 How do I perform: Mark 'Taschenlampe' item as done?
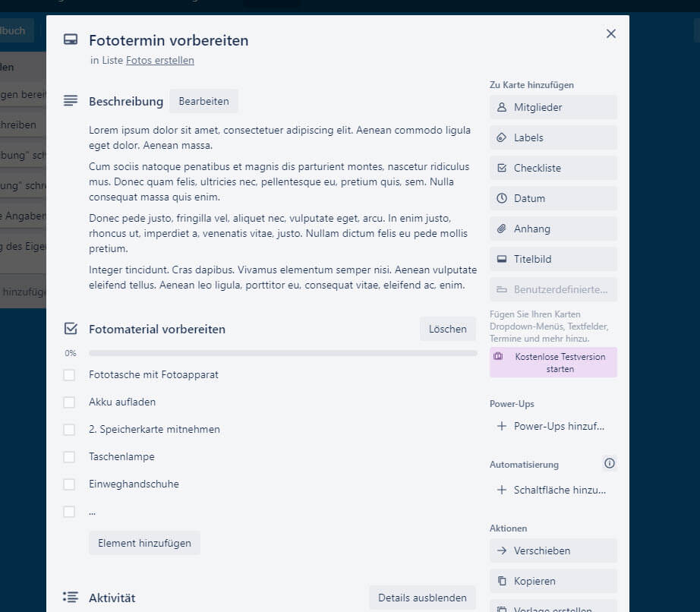coord(69,457)
